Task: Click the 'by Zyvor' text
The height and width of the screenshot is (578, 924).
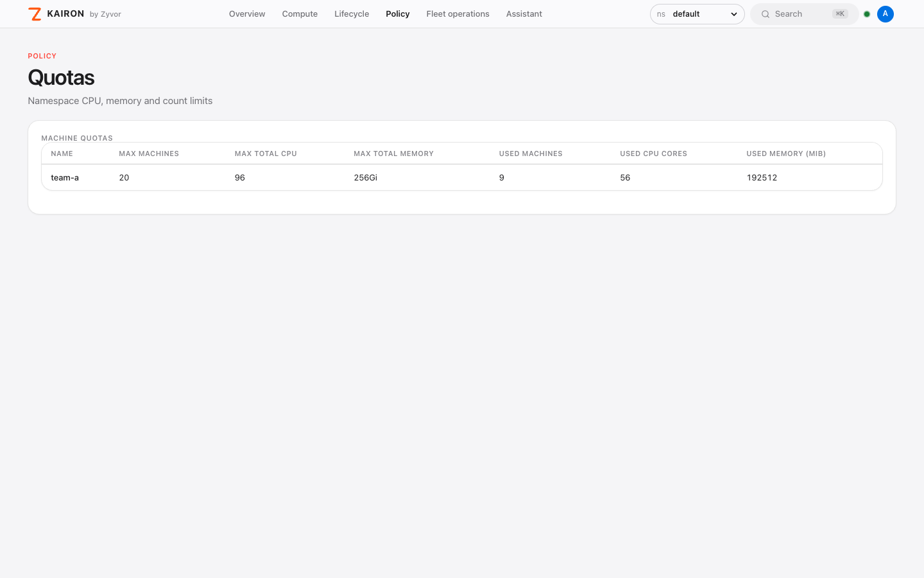Action: [105, 14]
